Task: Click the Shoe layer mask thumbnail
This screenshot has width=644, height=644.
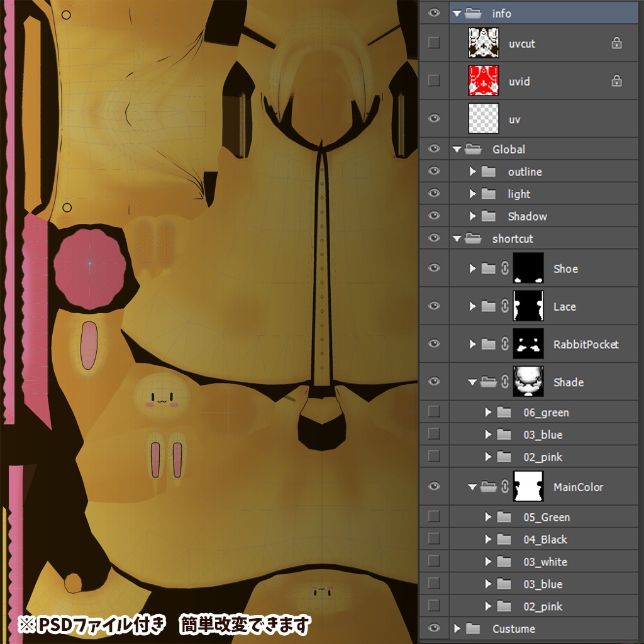Action: click(528, 268)
